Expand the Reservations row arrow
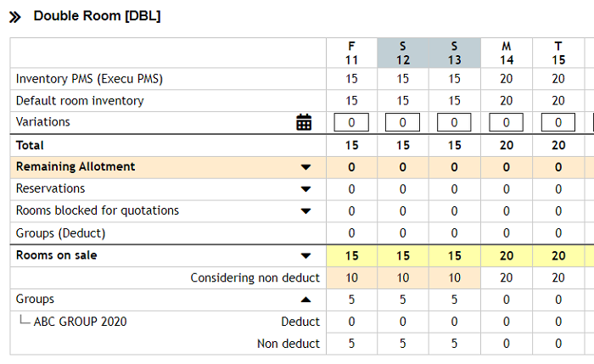Image resolution: width=594 pixels, height=364 pixels. [x=305, y=189]
